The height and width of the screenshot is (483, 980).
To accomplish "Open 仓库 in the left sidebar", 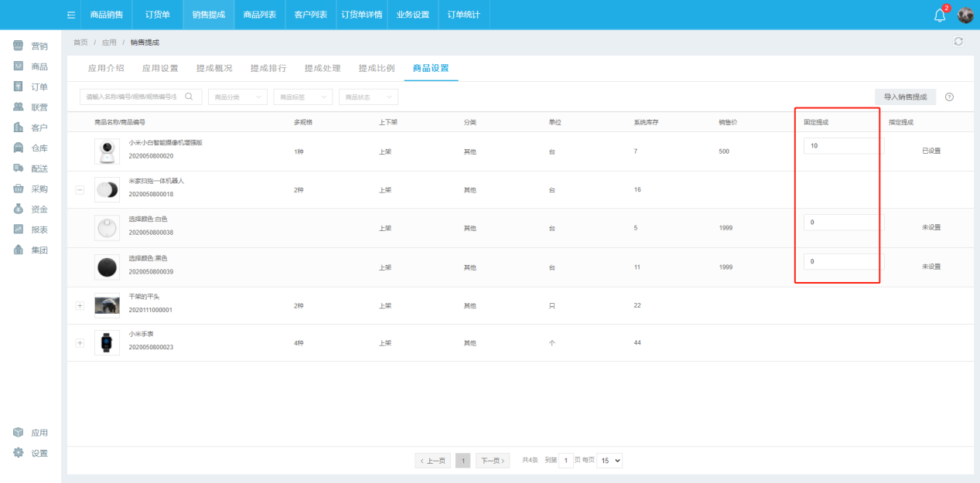I will click(x=31, y=148).
